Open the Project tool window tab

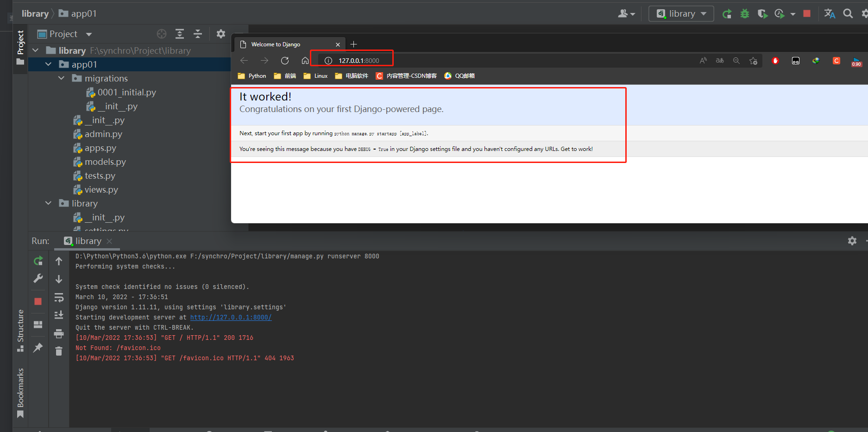[x=20, y=48]
